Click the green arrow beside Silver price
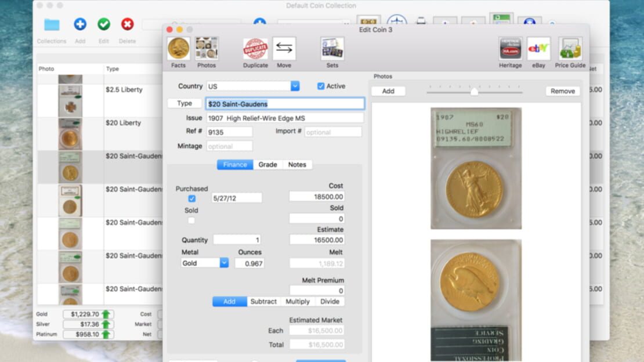Viewport: 644px width, 362px height. [x=106, y=324]
